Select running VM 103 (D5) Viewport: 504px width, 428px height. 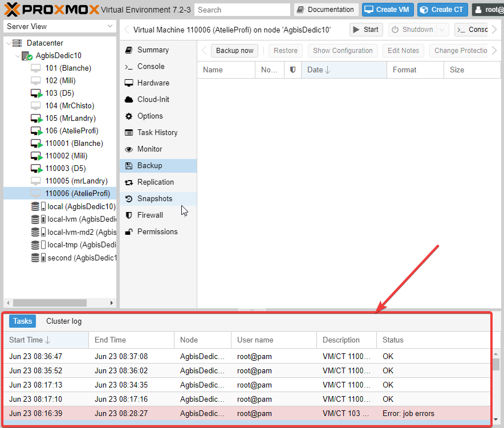(60, 93)
